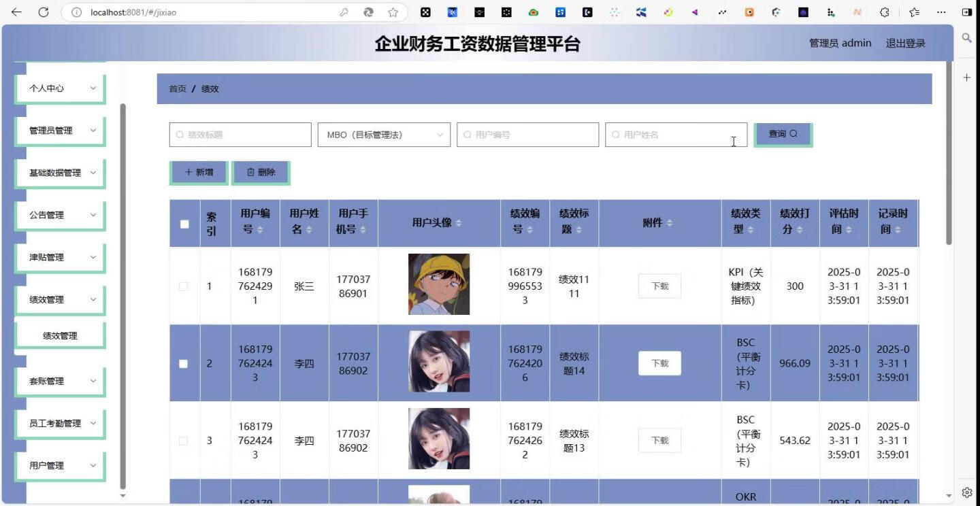The image size is (980, 506).
Task: Open the MBO（目标管理法） type dropdown
Action: 384,135
